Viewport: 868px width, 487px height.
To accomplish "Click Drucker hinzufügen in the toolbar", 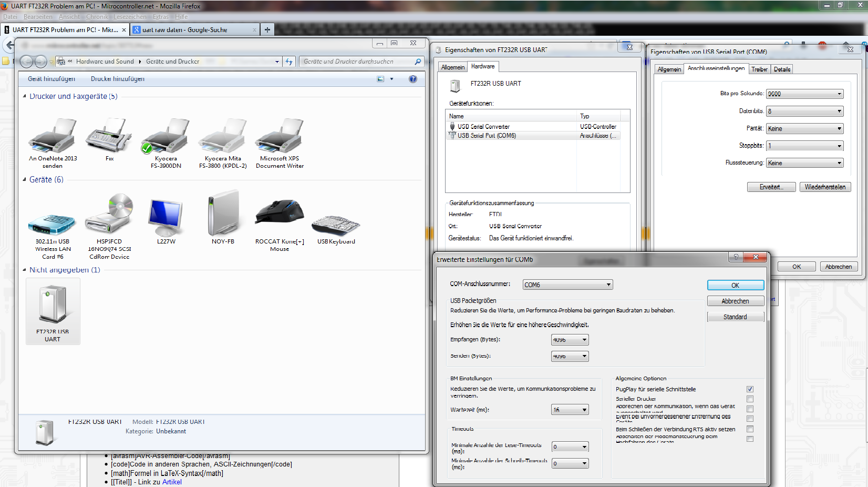I will (x=118, y=79).
